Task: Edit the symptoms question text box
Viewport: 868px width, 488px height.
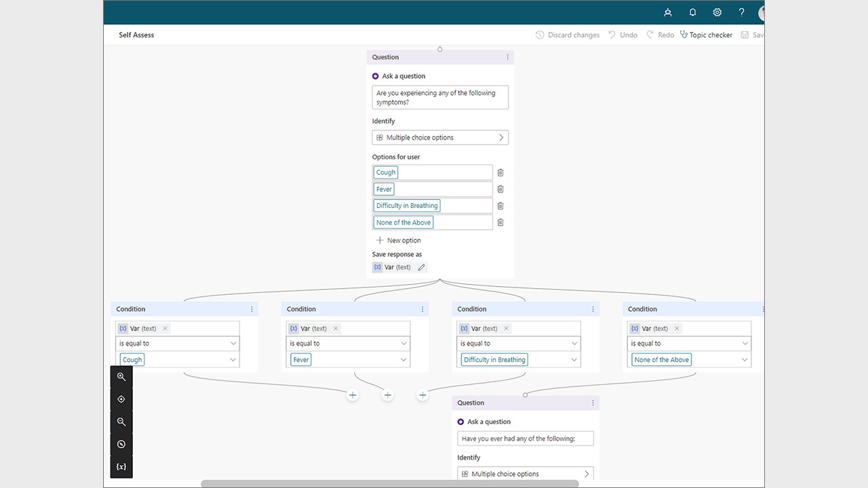Action: (x=440, y=98)
